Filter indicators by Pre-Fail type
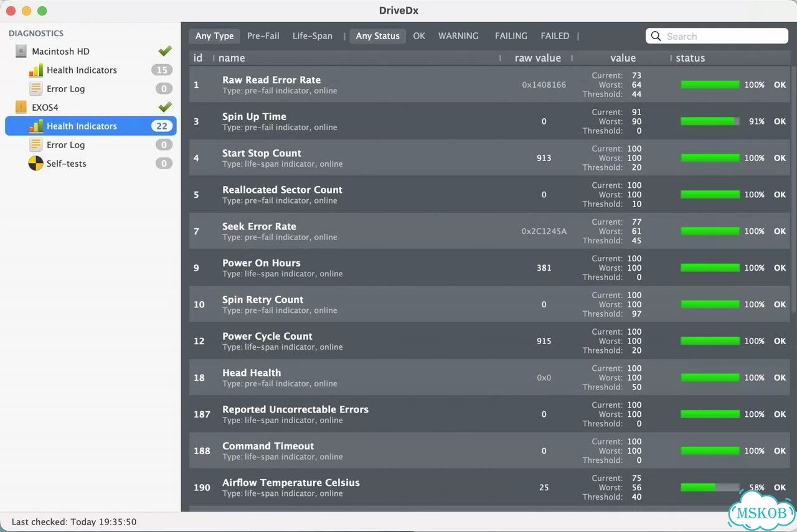This screenshot has width=797, height=532. 263,36
